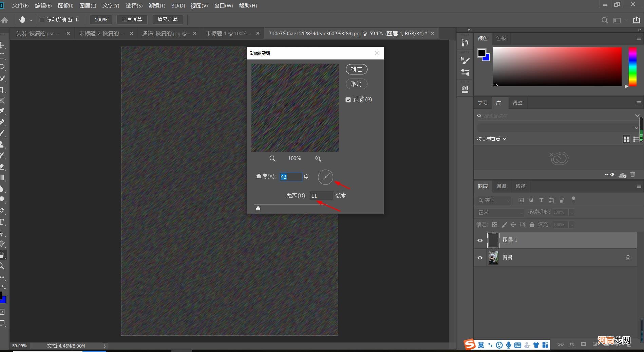
Task: Click the Home icon in options bar
Action: 5,20
